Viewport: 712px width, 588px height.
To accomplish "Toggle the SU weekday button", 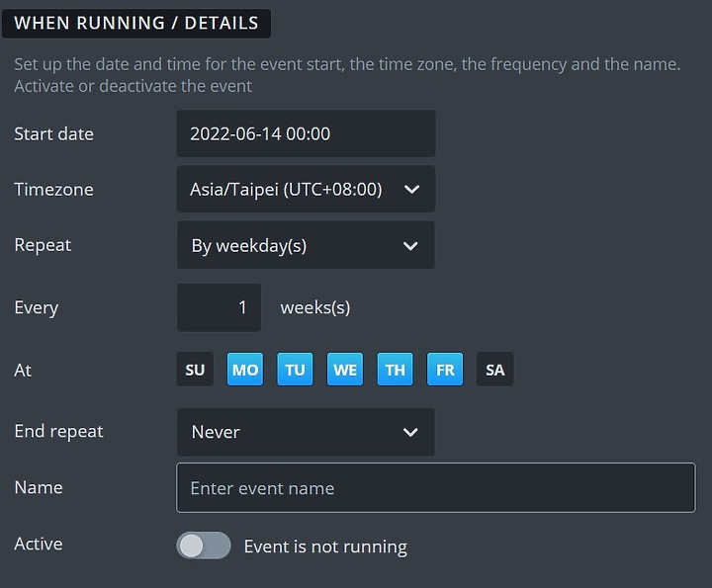I will tap(195, 370).
